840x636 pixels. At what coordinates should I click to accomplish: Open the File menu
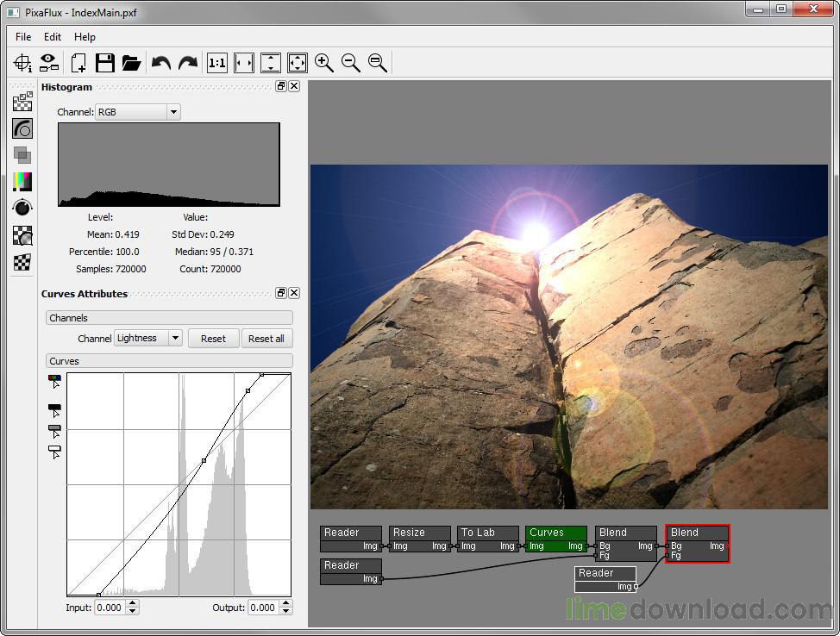point(23,37)
